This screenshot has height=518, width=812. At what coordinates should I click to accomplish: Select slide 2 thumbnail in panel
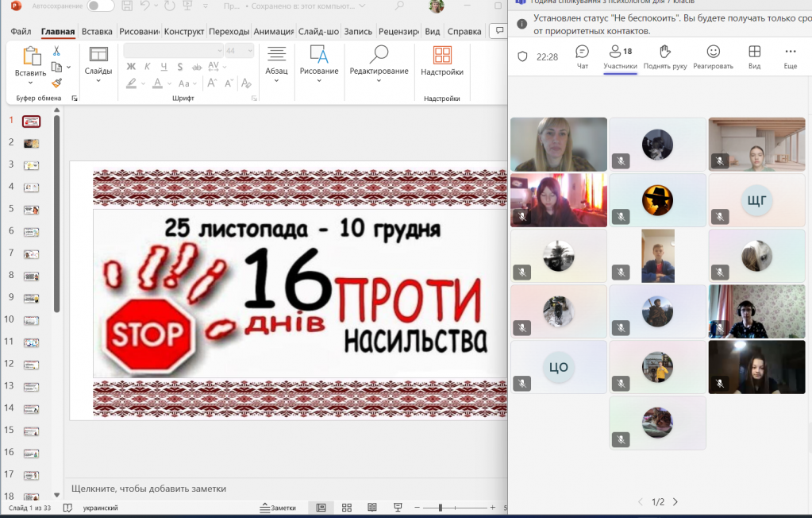pyautogui.click(x=31, y=144)
